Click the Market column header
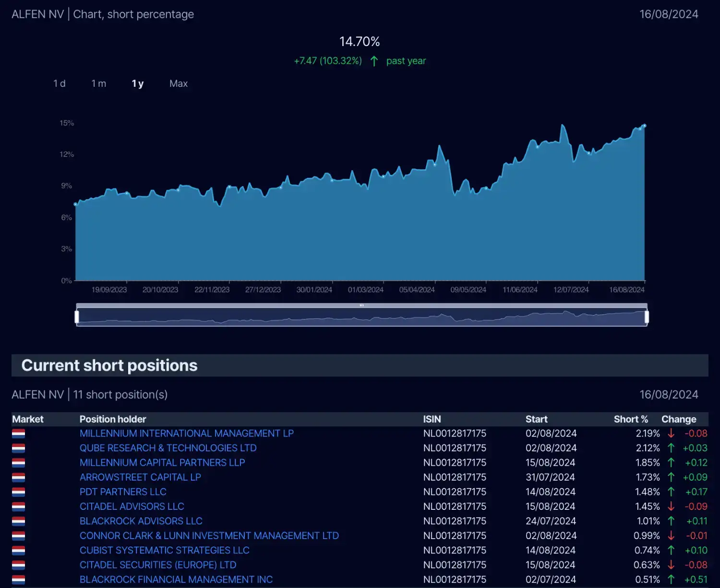The height and width of the screenshot is (588, 720). coord(28,419)
